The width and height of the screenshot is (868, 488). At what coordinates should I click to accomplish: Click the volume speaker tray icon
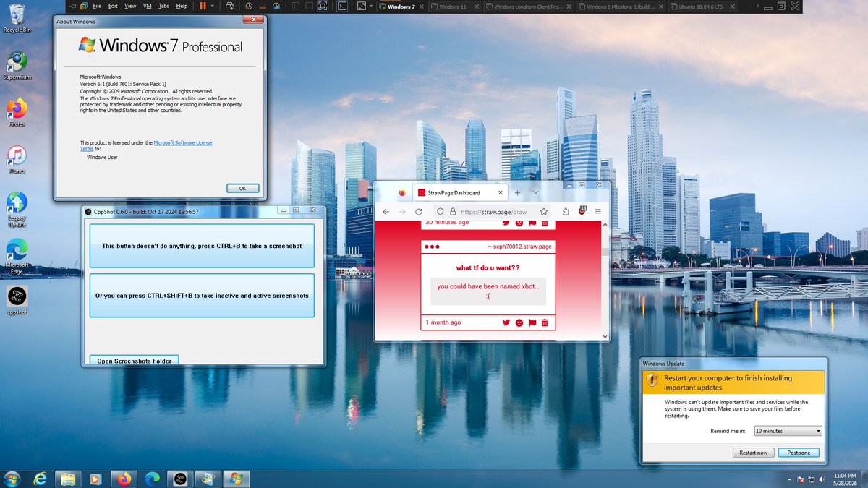click(x=824, y=479)
